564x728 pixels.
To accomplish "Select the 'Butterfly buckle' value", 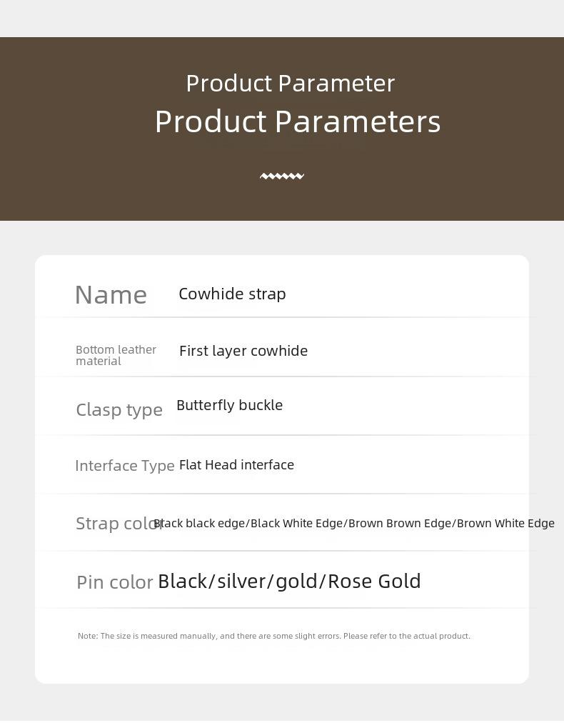I will point(230,405).
